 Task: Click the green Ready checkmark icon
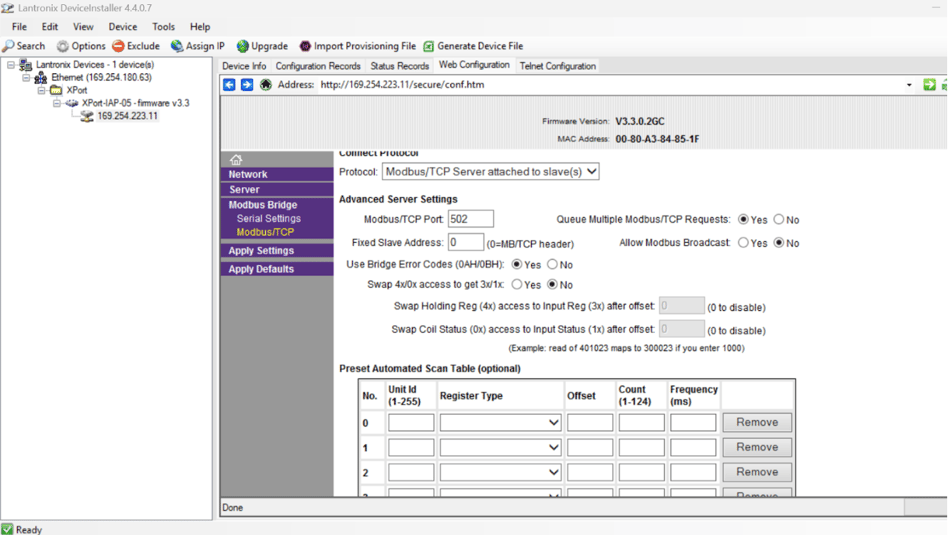(7, 529)
